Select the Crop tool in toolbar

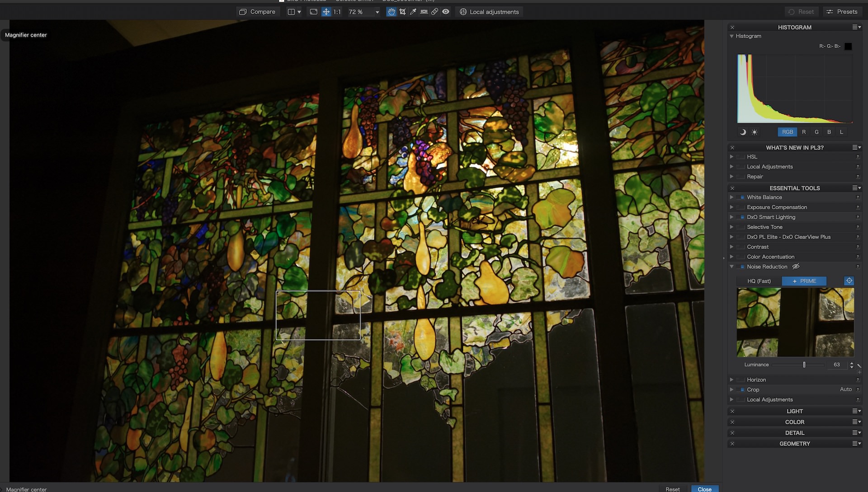pos(402,12)
